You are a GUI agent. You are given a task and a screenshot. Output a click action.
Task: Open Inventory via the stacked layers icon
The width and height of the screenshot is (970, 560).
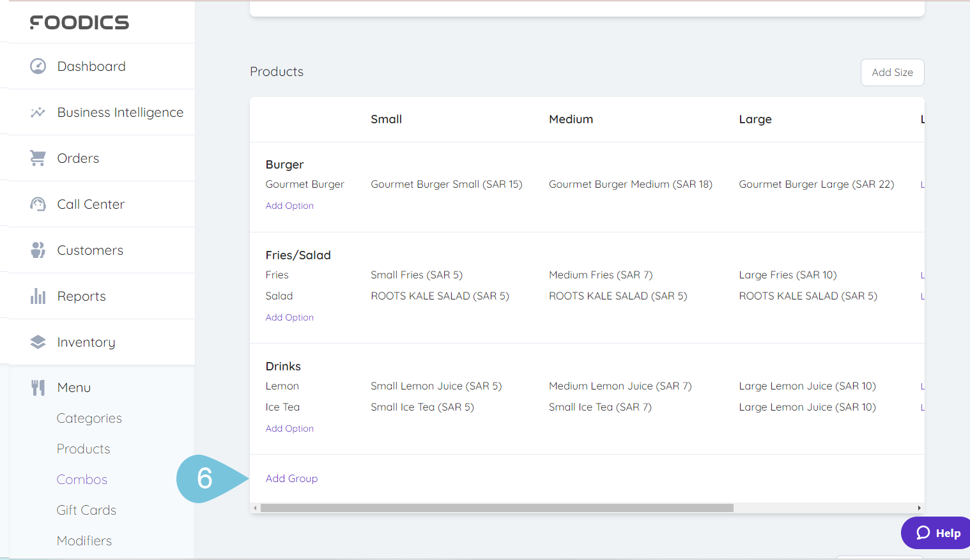click(38, 342)
